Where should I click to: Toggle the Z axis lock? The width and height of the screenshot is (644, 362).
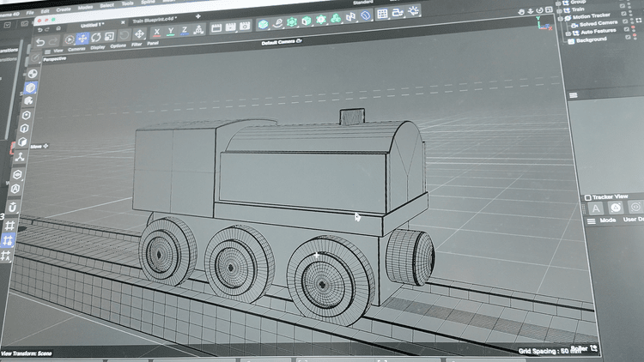[185, 30]
